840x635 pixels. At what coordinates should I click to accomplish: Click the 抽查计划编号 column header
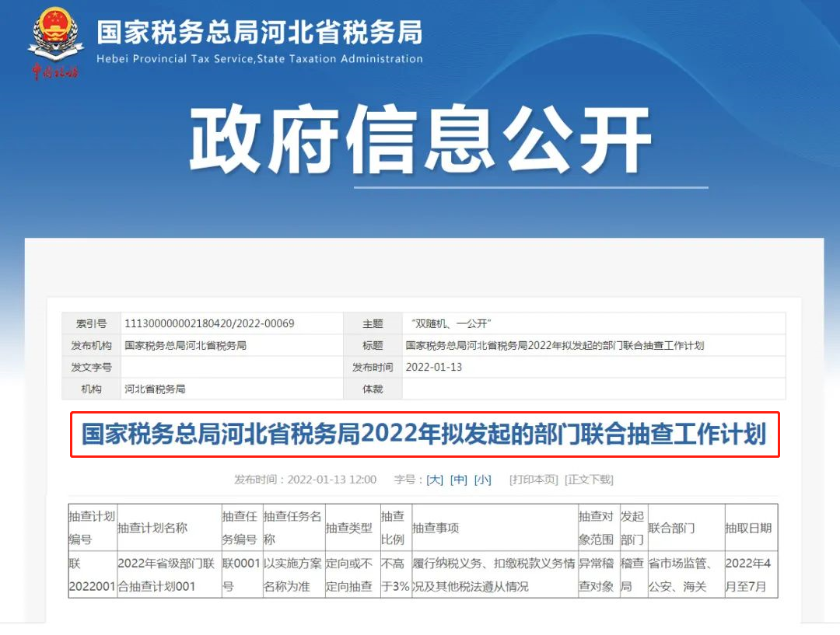(92, 528)
